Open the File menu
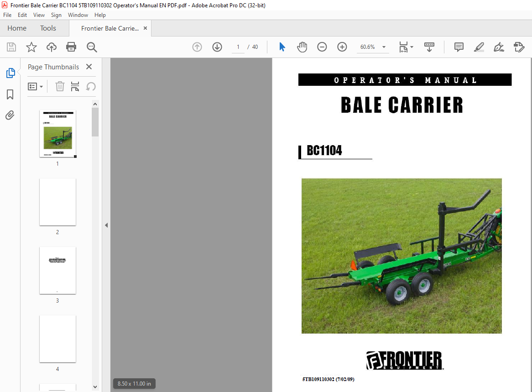Screen dimensions: 532x392 point(7,15)
